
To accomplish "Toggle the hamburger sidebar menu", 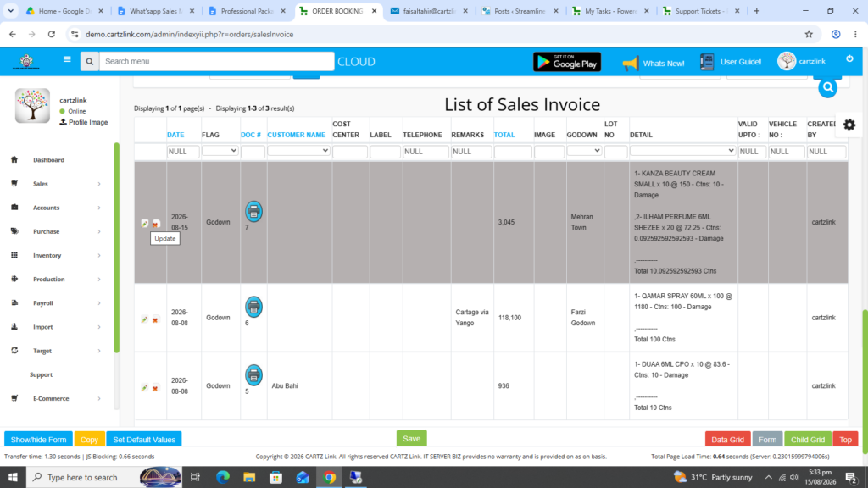I will 67,60.
